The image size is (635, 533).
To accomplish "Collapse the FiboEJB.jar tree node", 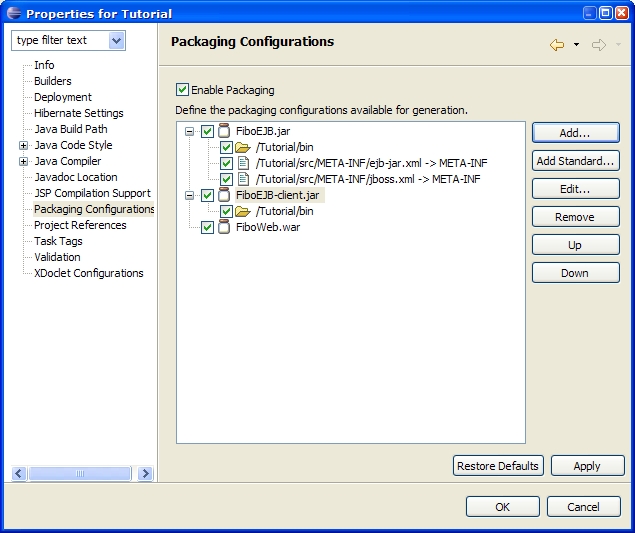I will (189, 131).
